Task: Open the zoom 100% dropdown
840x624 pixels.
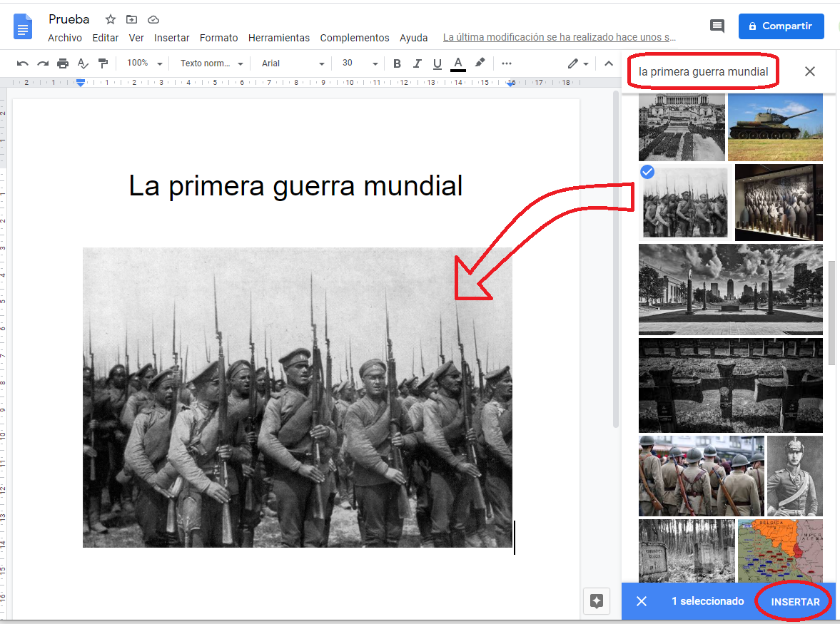Action: coord(145,63)
